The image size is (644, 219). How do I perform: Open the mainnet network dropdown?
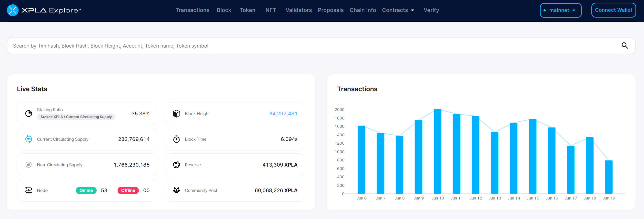point(561,10)
